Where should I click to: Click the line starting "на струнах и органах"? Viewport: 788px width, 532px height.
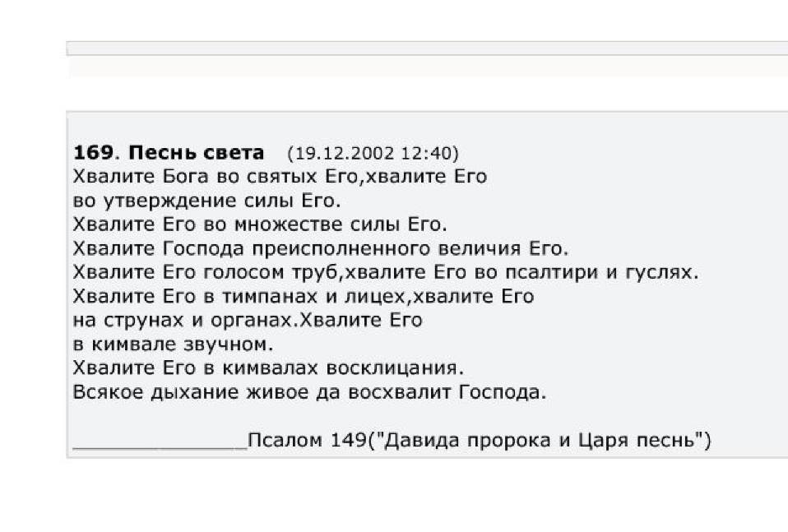pyautogui.click(x=247, y=320)
